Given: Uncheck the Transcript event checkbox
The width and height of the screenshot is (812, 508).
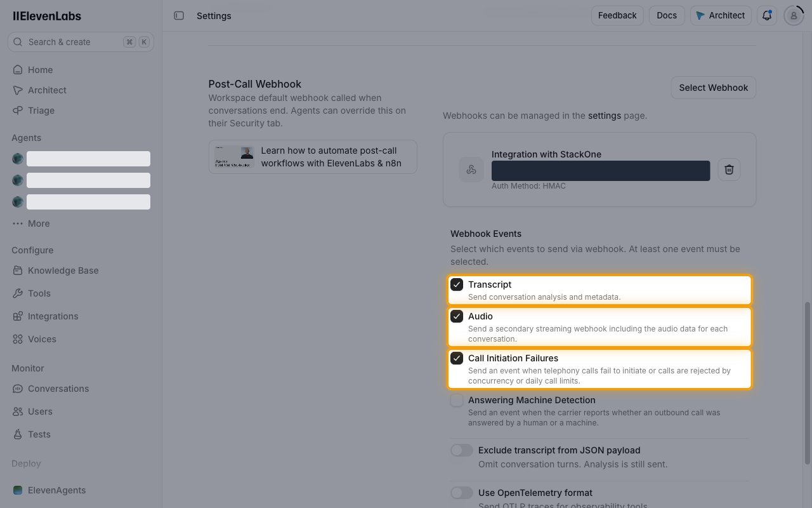Looking at the screenshot, I should [x=457, y=284].
